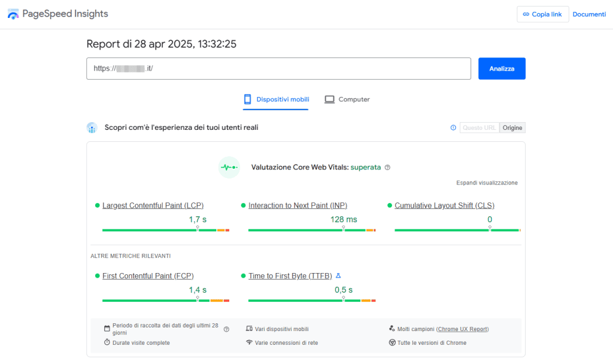The height and width of the screenshot is (364, 613).
Task: Click the info icon beside Questo URL
Action: (453, 128)
